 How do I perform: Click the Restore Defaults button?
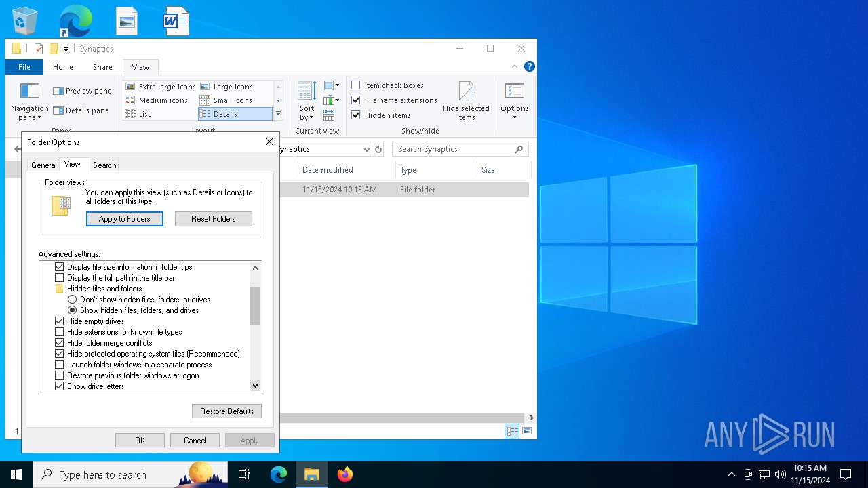pyautogui.click(x=226, y=411)
